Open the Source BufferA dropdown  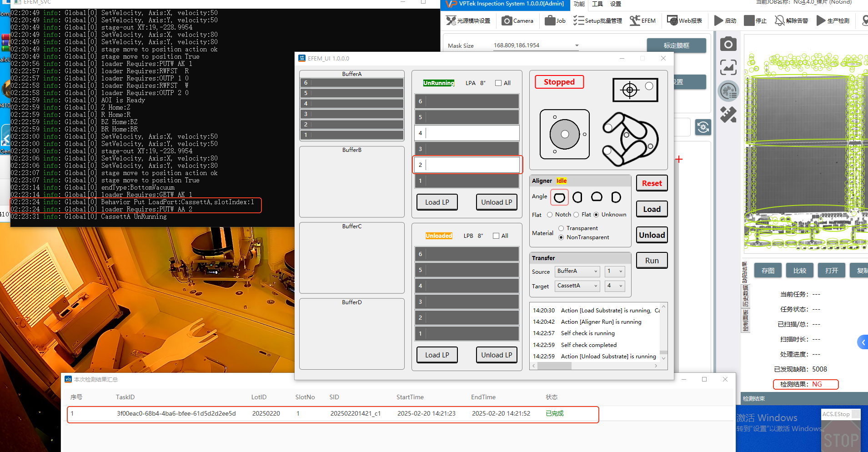577,271
